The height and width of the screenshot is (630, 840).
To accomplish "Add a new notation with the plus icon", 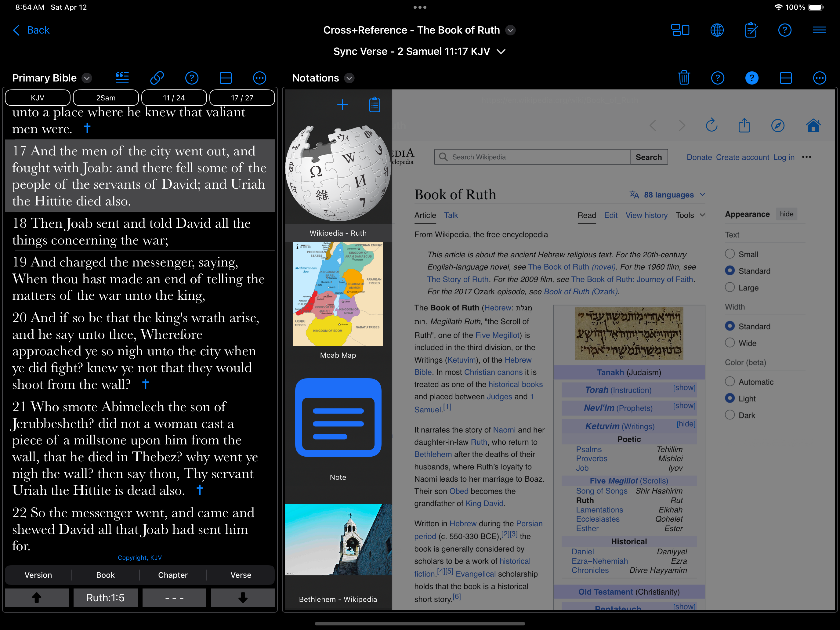I will tap(342, 105).
